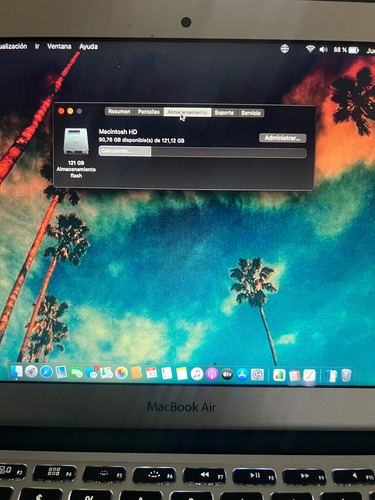Minimize window with the yellow button
375x500 pixels.
coord(70,111)
